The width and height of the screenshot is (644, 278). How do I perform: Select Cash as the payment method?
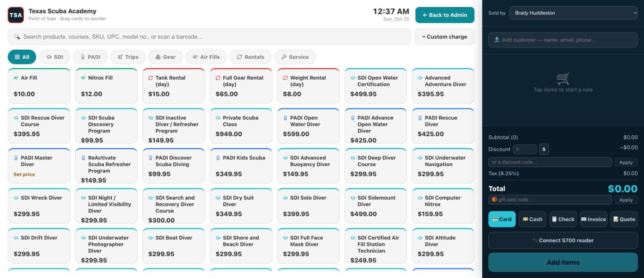(533, 219)
